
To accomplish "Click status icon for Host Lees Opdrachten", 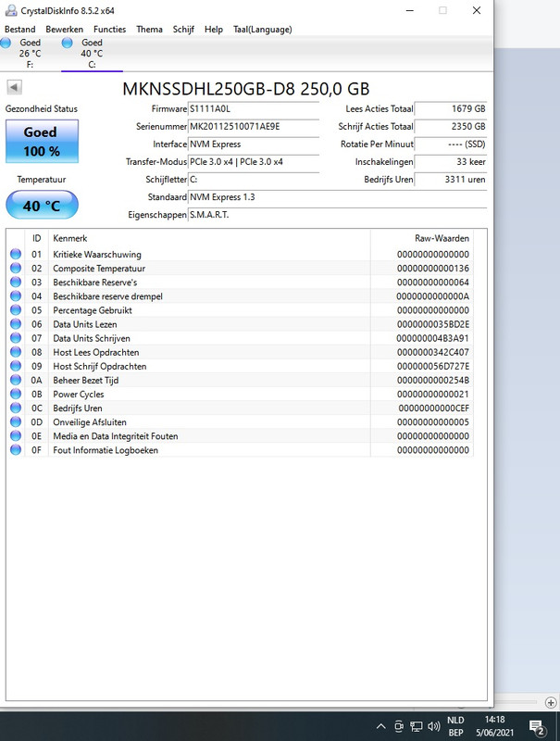I will tap(16, 352).
